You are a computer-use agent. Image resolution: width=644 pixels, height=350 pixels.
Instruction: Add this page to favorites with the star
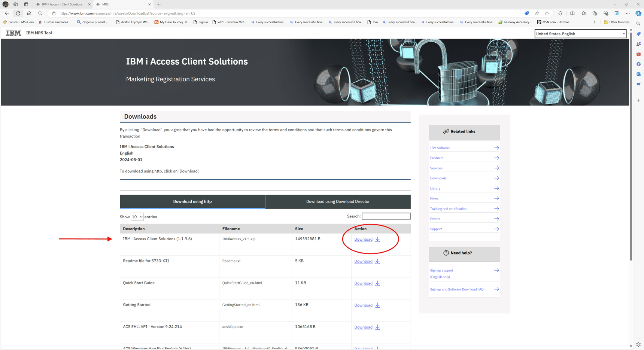[547, 13]
